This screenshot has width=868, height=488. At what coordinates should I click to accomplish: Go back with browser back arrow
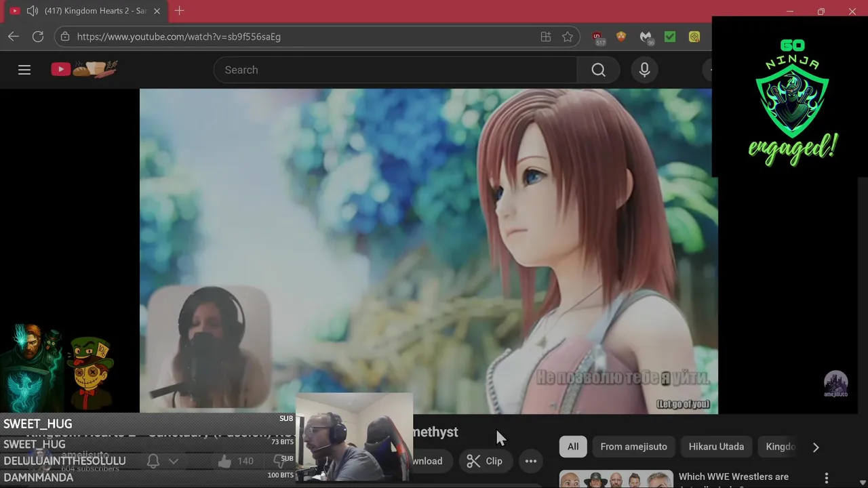(x=14, y=37)
